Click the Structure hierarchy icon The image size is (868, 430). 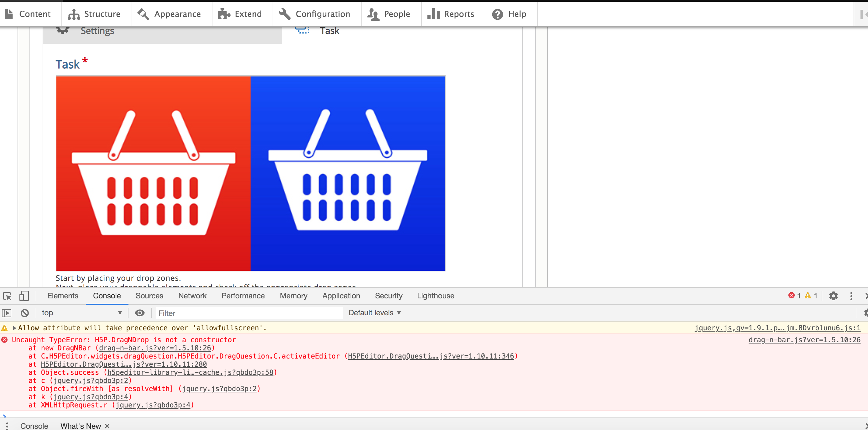[x=74, y=14]
